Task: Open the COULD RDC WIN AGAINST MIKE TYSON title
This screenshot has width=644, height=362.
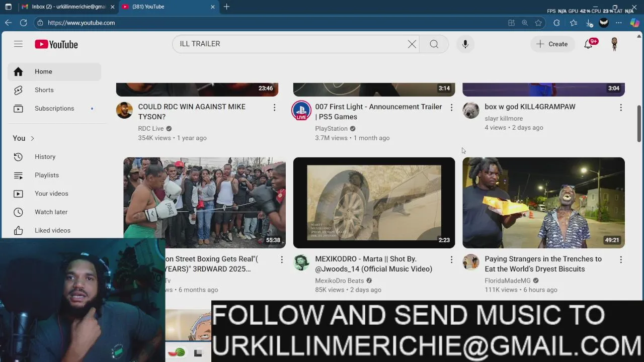Action: [192, 112]
